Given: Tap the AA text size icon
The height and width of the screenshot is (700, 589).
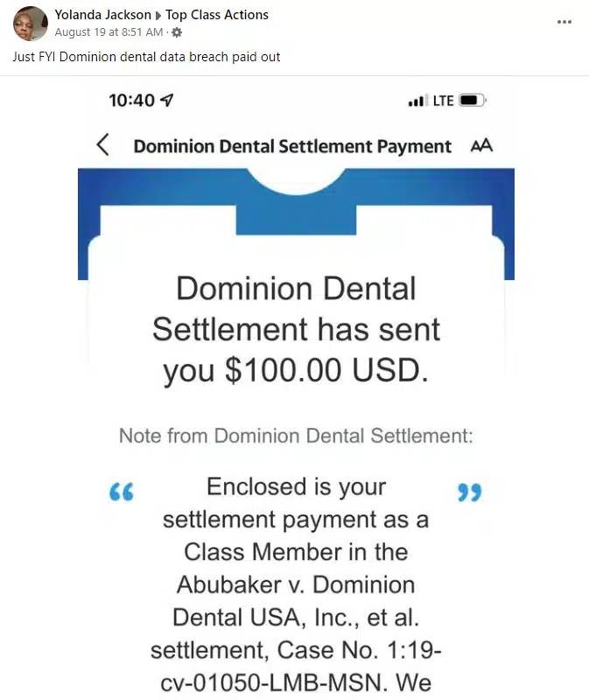Looking at the screenshot, I should (x=481, y=146).
